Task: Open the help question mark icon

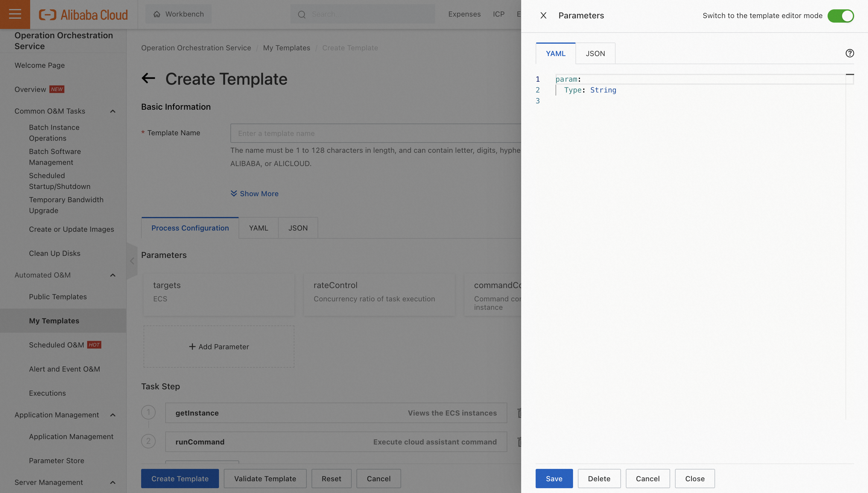Action: 849,53
